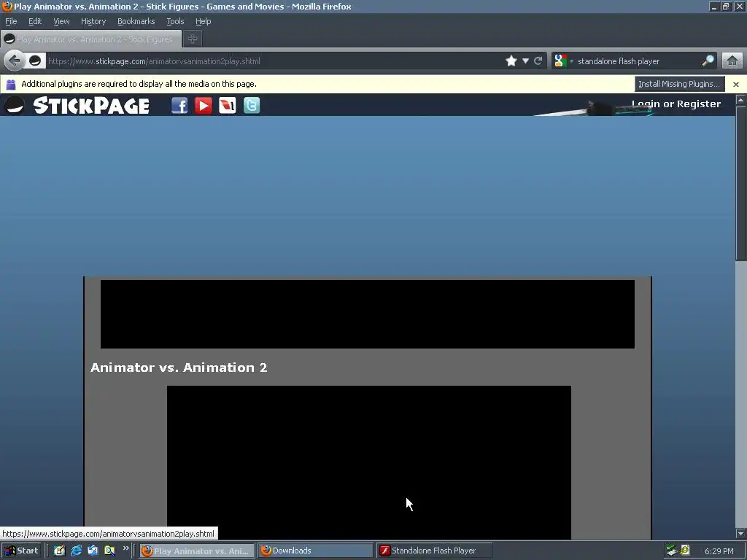The height and width of the screenshot is (560, 747).
Task: Open the Bookmarks menu
Action: click(x=136, y=21)
